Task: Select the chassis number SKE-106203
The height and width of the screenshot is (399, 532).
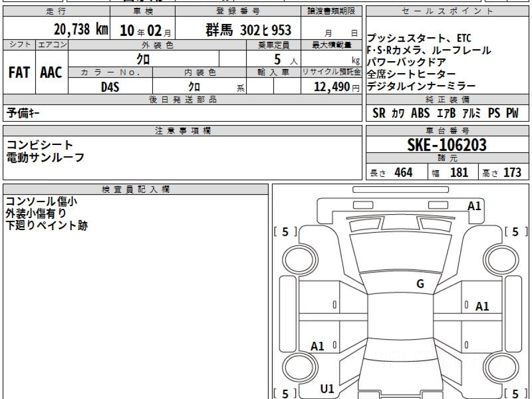Action: (447, 145)
